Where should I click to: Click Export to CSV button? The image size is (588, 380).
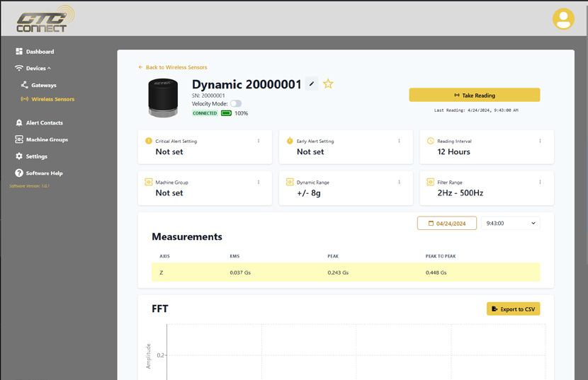(x=513, y=309)
